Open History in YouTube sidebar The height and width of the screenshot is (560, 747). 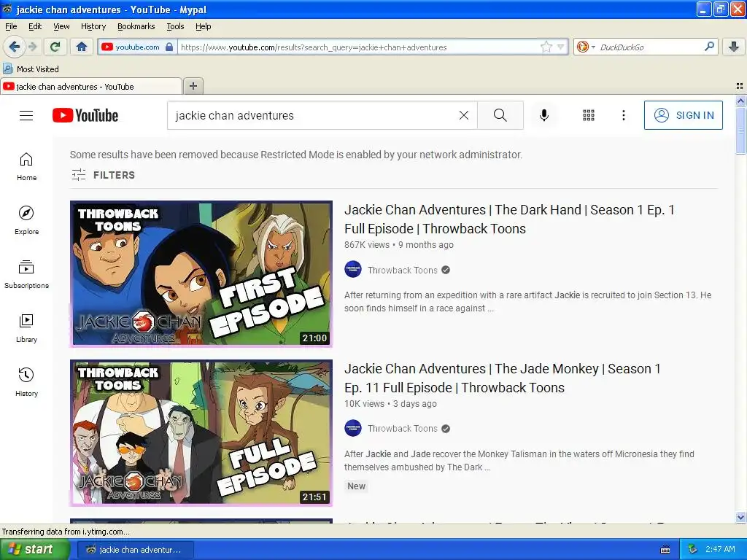(27, 382)
